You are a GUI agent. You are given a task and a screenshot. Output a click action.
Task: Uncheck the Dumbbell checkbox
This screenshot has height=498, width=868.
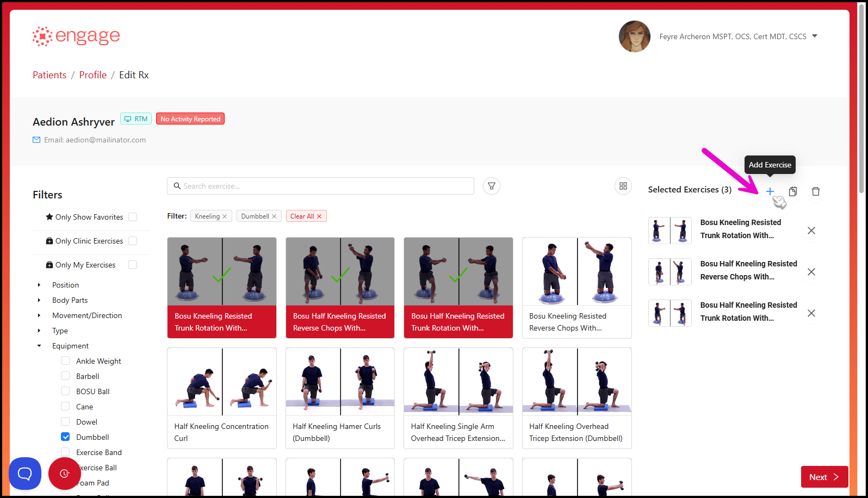pyautogui.click(x=65, y=437)
